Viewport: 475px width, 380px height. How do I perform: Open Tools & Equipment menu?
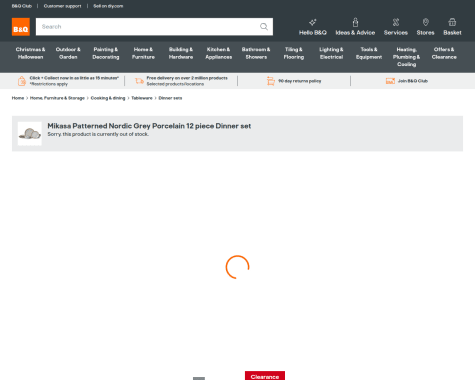[x=369, y=53]
